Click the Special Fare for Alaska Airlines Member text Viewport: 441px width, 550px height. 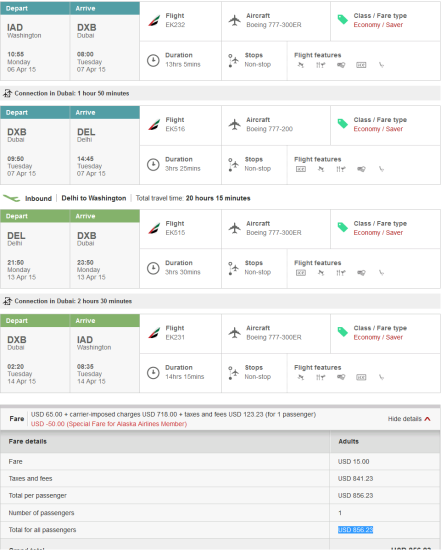109,424
